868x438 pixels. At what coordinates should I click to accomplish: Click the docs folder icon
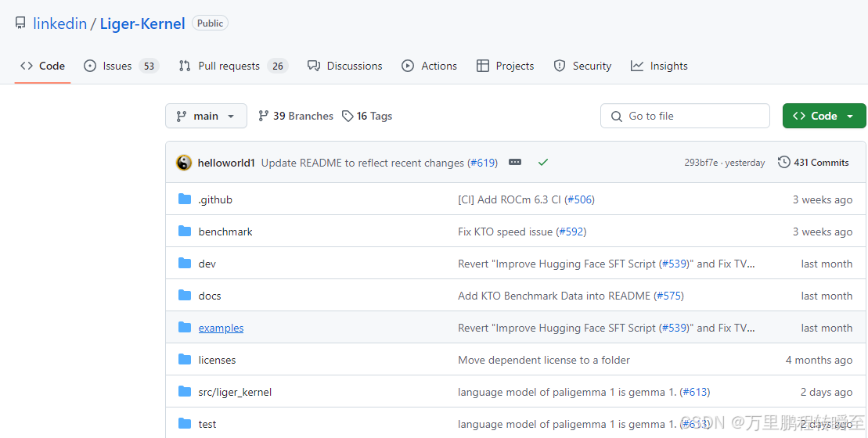(185, 296)
